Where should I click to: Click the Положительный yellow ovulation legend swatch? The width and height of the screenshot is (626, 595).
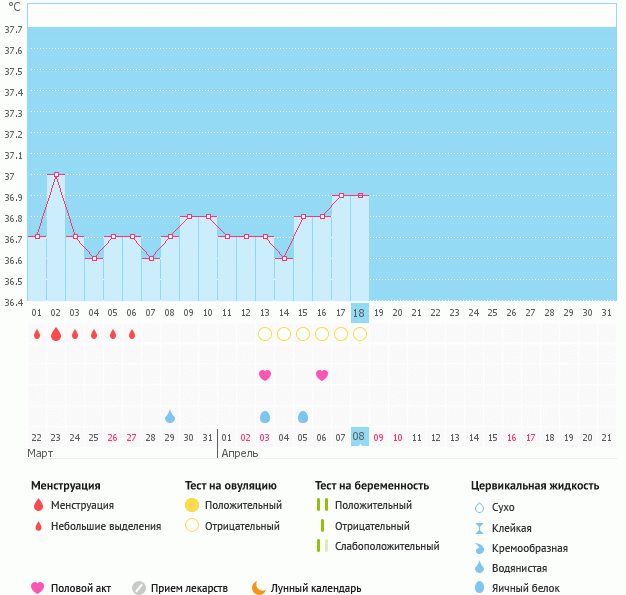pos(192,506)
